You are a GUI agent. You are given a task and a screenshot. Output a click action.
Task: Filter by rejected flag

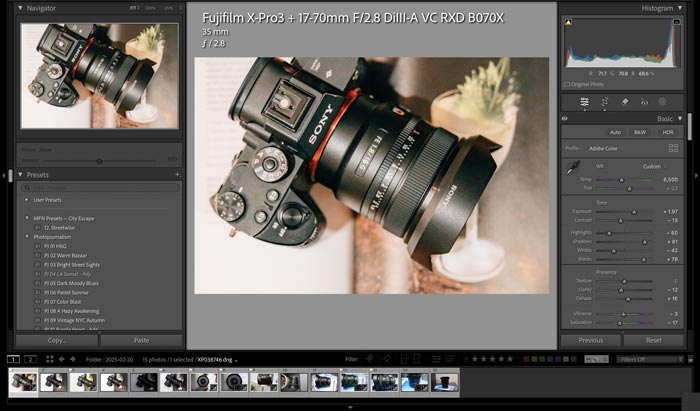pyautogui.click(x=387, y=359)
